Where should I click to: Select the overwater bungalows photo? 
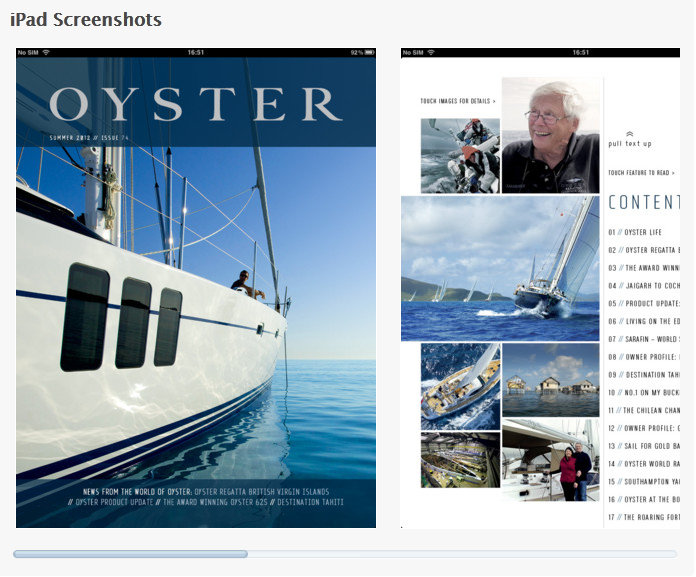551,380
